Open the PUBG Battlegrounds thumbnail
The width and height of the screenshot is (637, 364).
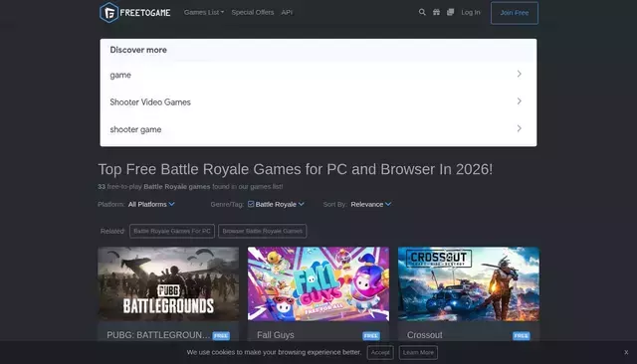pos(168,284)
